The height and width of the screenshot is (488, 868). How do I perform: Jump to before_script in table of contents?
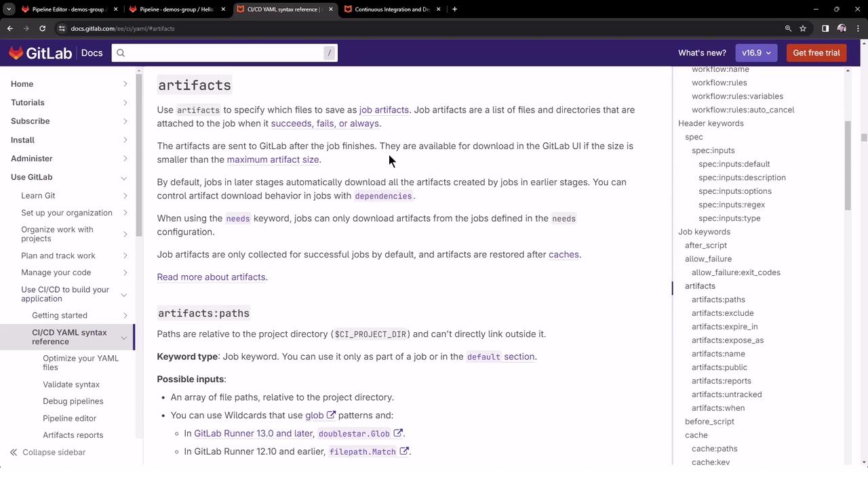(x=709, y=422)
